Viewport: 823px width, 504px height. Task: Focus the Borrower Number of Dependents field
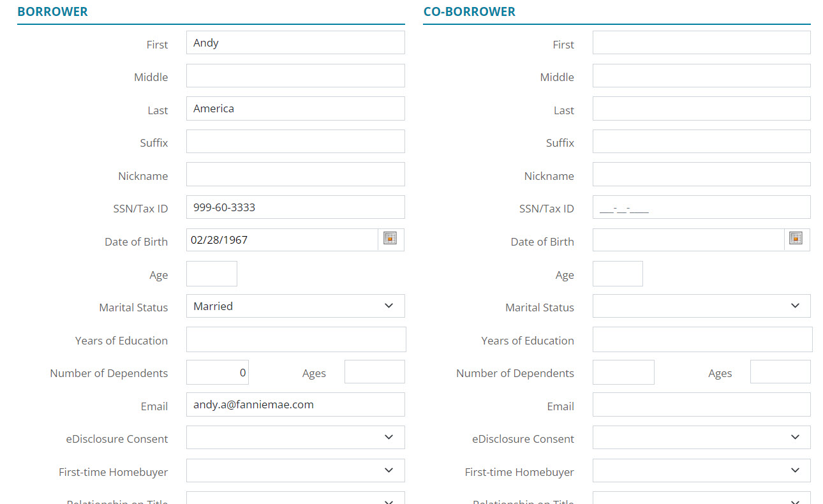click(x=217, y=373)
